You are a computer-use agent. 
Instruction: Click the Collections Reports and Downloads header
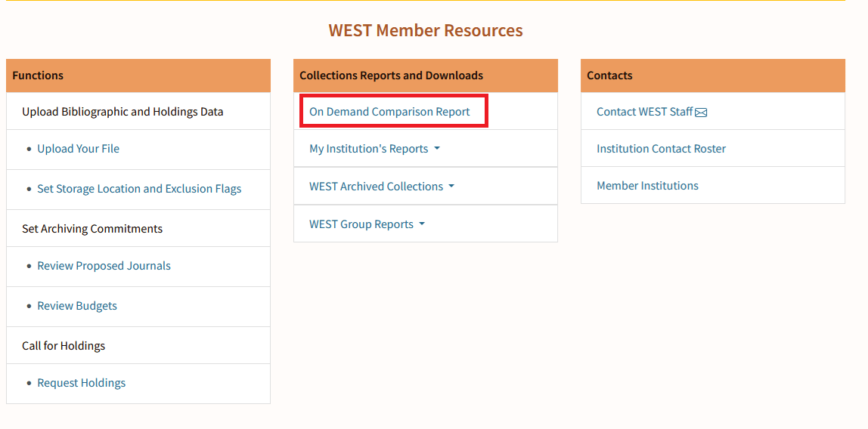pyautogui.click(x=426, y=76)
